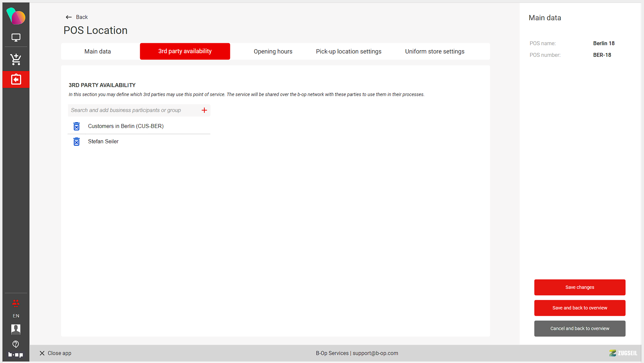Focus the search business participants field
The width and height of the screenshot is (644, 363).
point(133,110)
